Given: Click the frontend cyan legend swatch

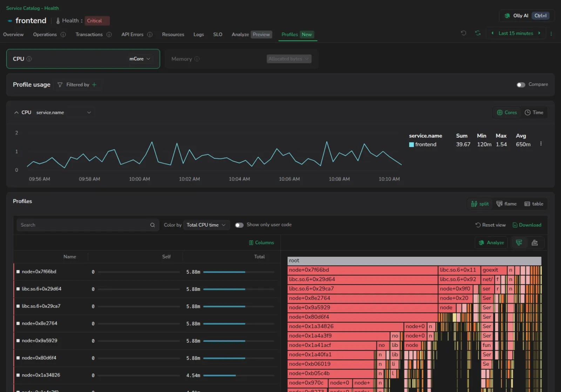Looking at the screenshot, I should pos(411,144).
